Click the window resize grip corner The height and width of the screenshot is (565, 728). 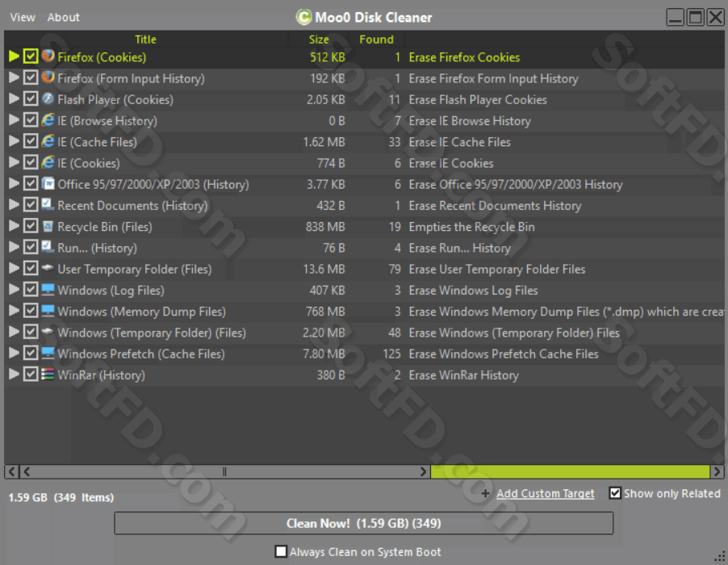[720, 555]
